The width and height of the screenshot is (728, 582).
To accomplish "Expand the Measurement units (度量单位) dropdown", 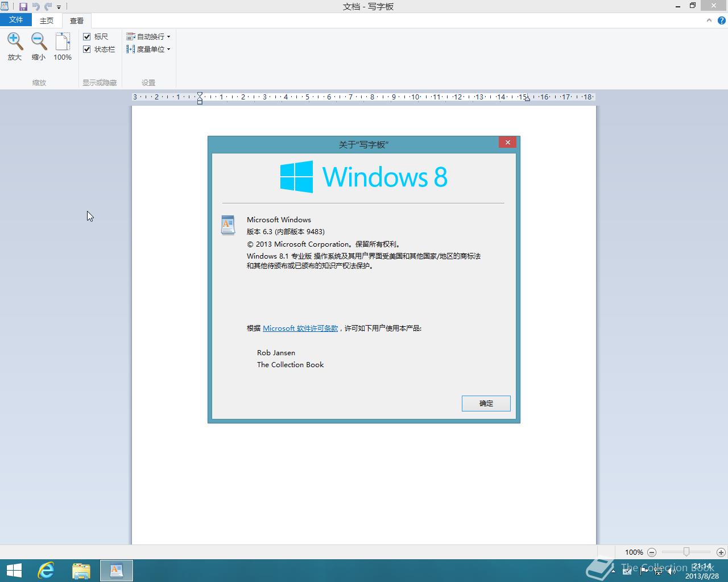I will (148, 49).
